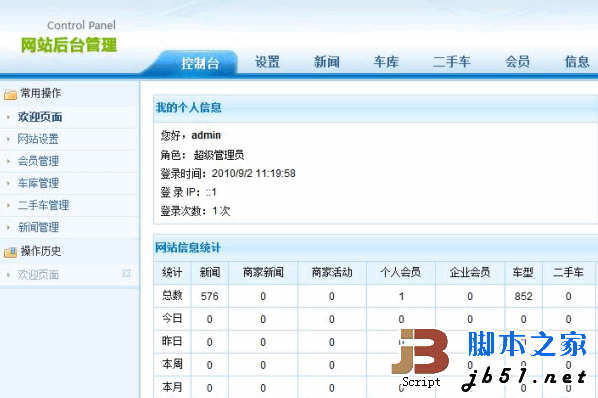Image resolution: width=598 pixels, height=398 pixels.
Task: Click the 常用操作 folder icon
Action: click(10, 94)
